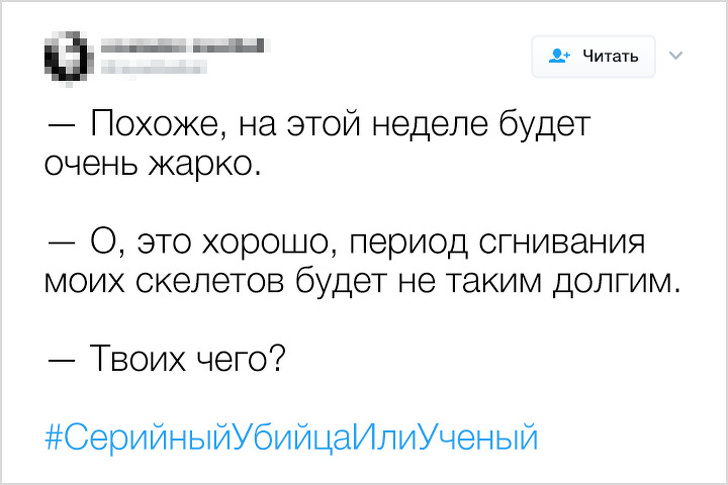
Task: Open the #СерийныйУбийцаИлиУченый hashtag
Action: tap(292, 437)
